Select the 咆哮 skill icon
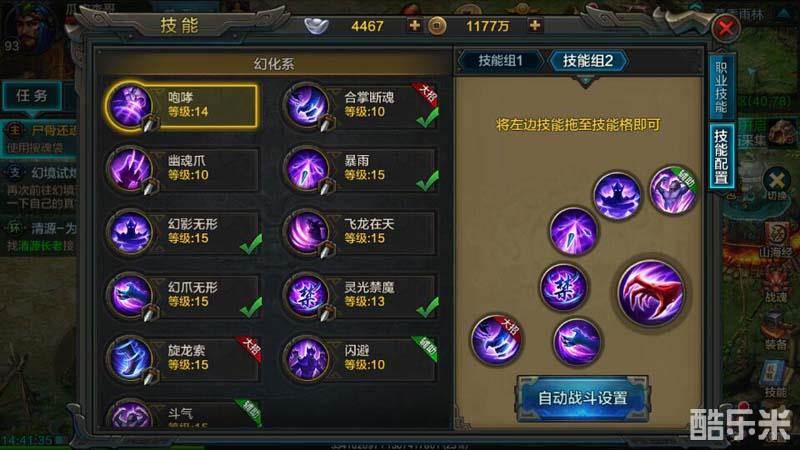 [130, 106]
